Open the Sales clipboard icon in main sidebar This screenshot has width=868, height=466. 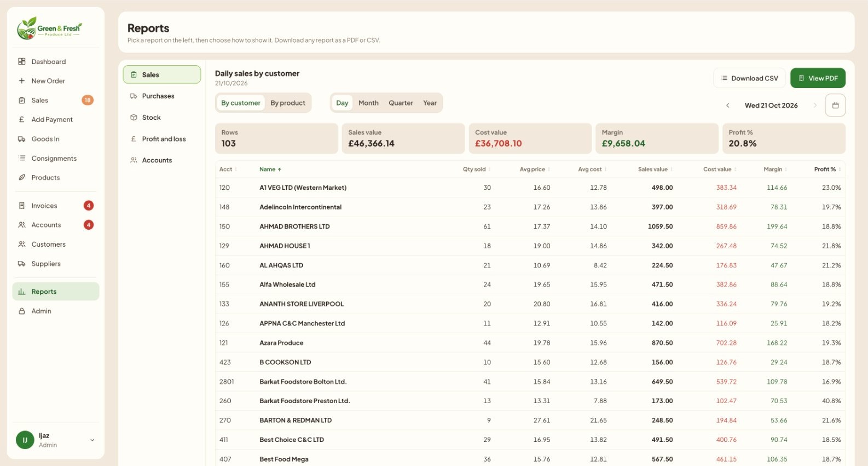point(22,100)
